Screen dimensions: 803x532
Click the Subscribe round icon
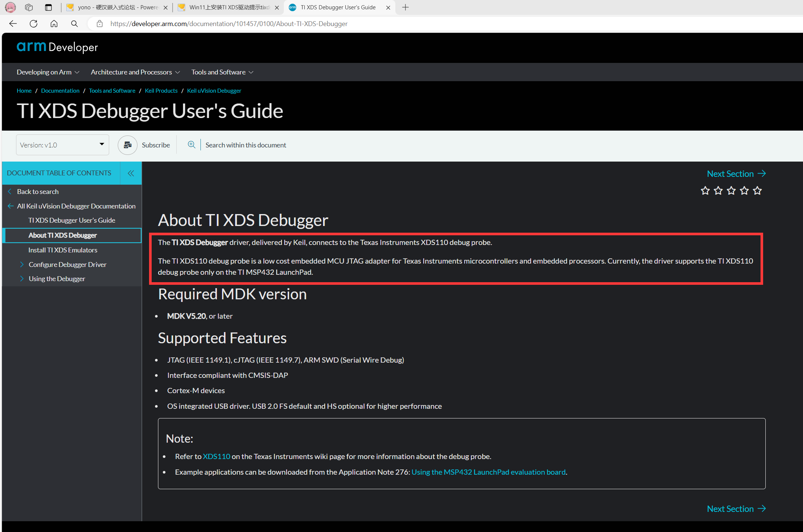point(127,145)
